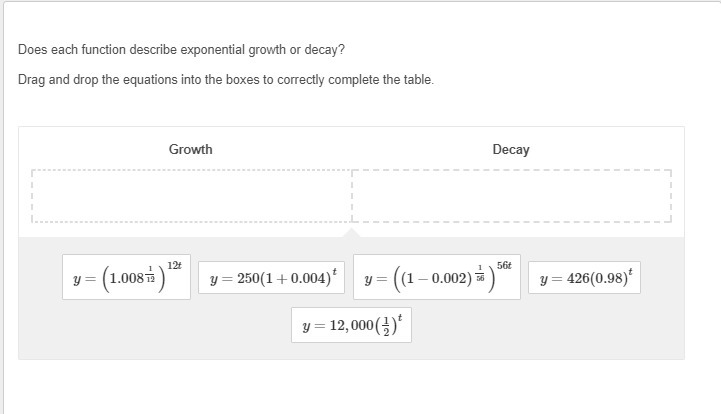Click the empty Decay drop box
Screen dimensions: 721x414
point(511,195)
